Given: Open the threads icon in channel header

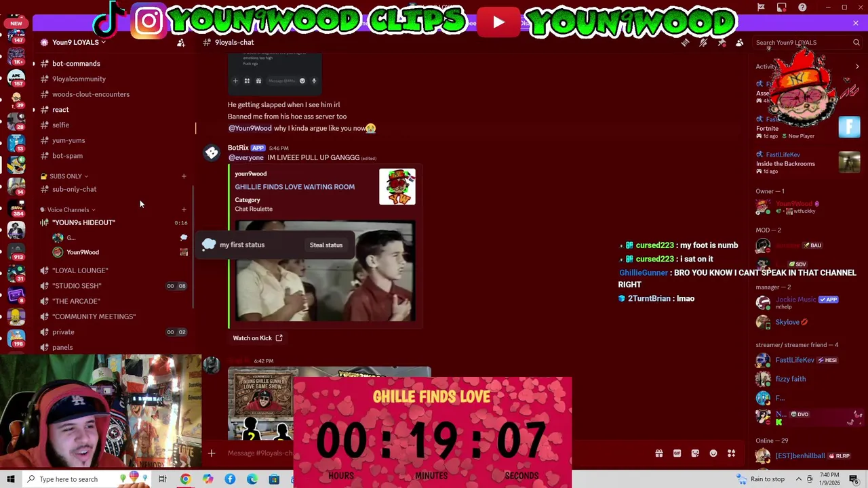Looking at the screenshot, I should (x=685, y=42).
